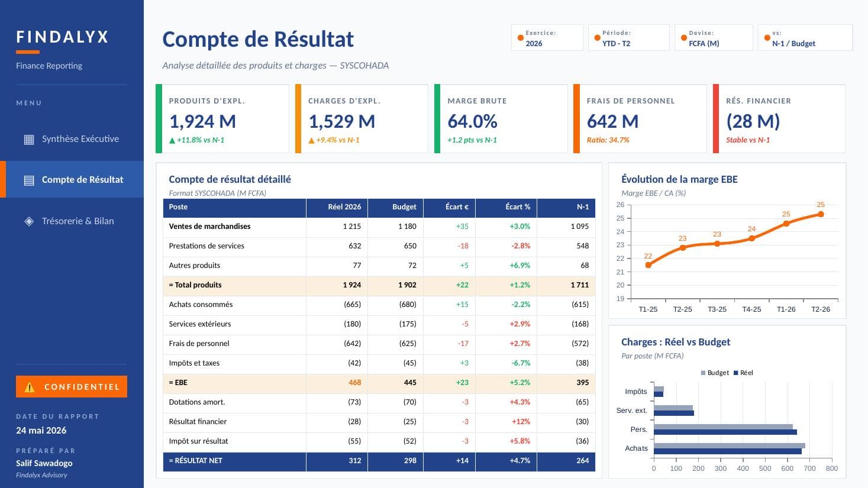The image size is (868, 488).
Task: Click orange up arrow in Charges d'expl. card
Action: tap(311, 140)
